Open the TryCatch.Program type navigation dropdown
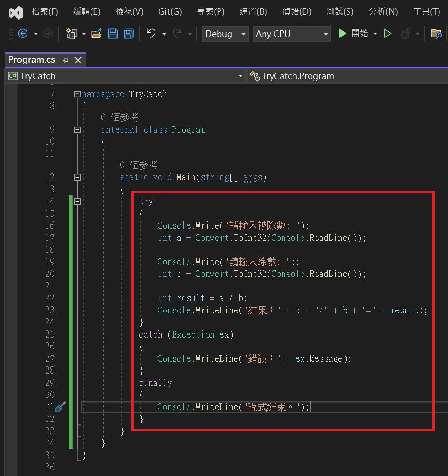The width and height of the screenshot is (448, 476). [347, 76]
